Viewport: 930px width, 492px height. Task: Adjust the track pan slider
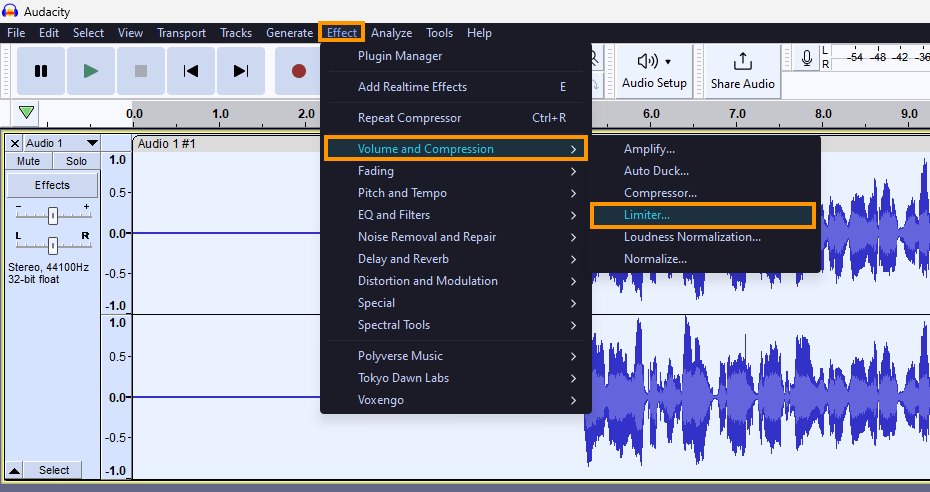point(53,244)
